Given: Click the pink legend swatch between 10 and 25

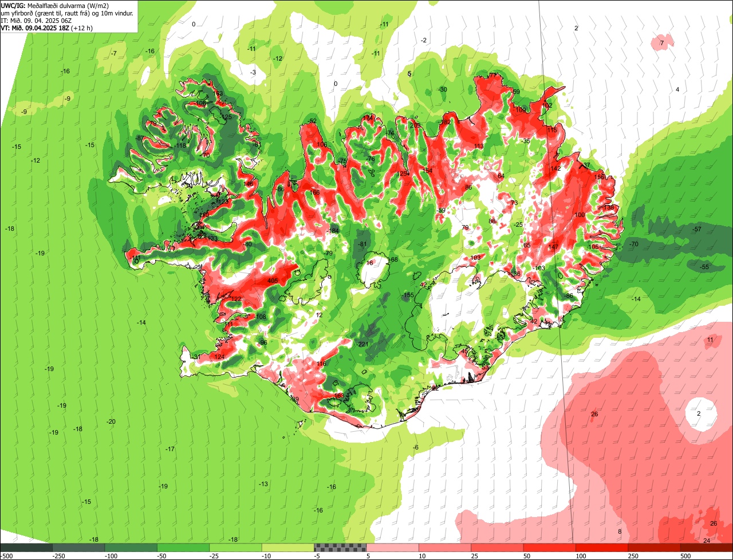Looking at the screenshot, I should point(446,547).
